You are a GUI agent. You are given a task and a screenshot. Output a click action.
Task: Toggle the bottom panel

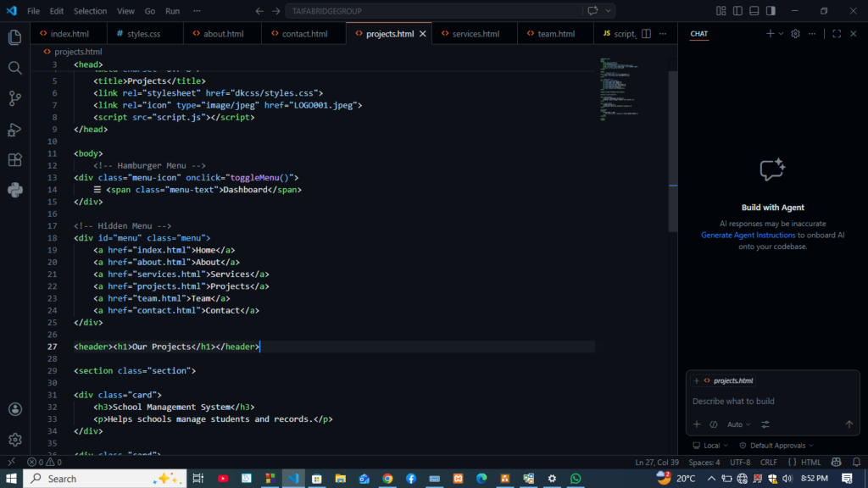754,11
